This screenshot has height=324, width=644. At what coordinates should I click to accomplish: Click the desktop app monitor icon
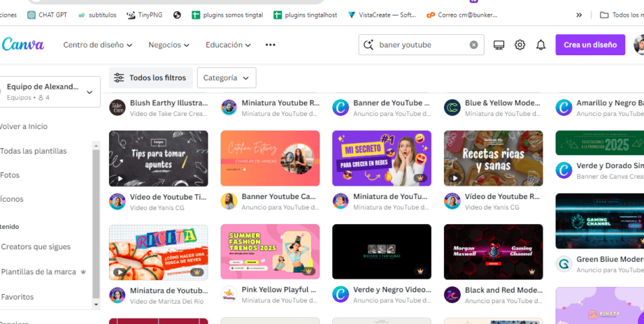click(x=499, y=45)
